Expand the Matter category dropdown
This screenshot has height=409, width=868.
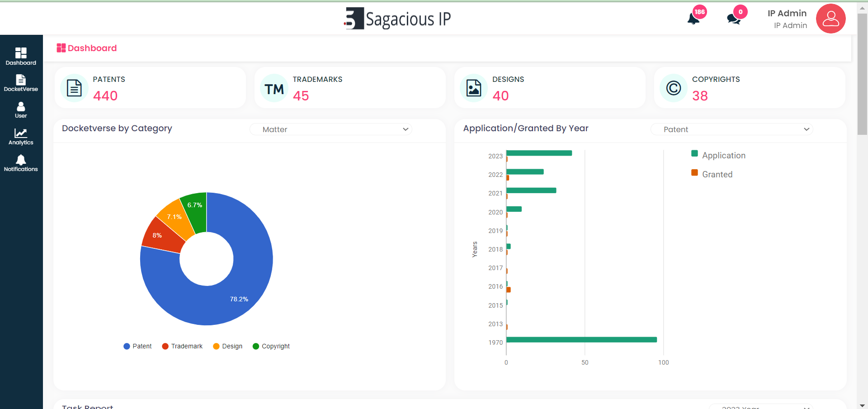[330, 129]
